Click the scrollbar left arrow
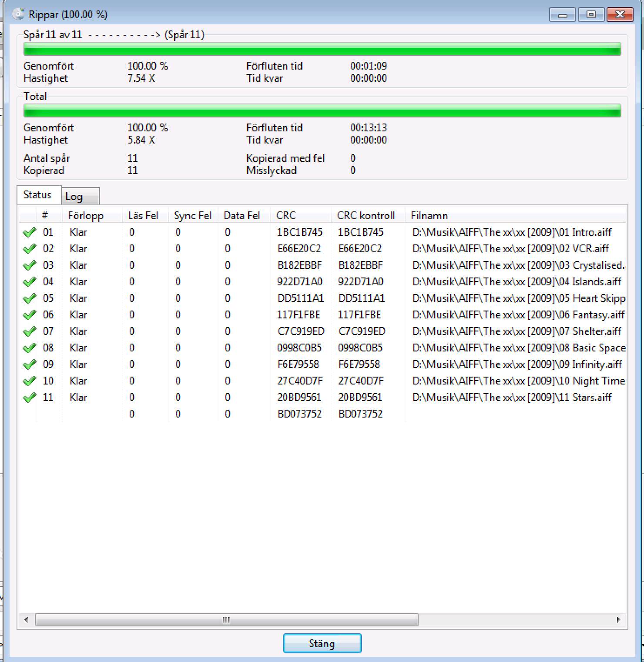 [26, 619]
